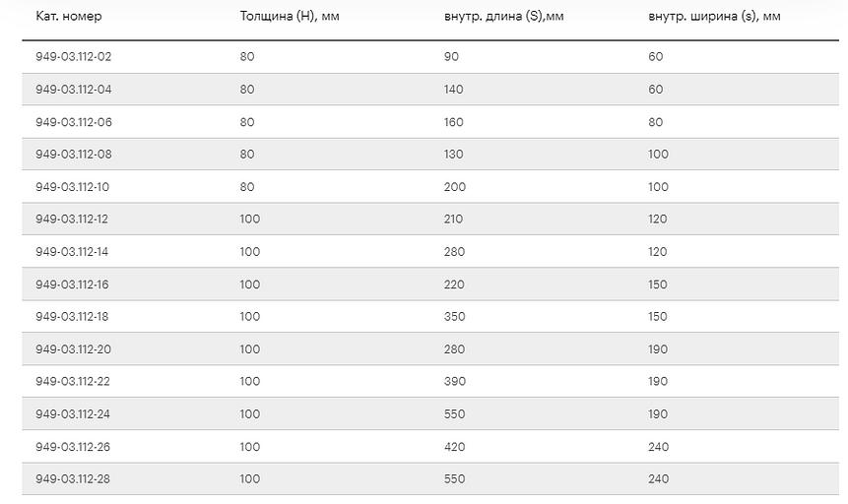Click the "Кат. номер" column header
Image resolution: width=848 pixels, height=504 pixels.
pyautogui.click(x=69, y=17)
